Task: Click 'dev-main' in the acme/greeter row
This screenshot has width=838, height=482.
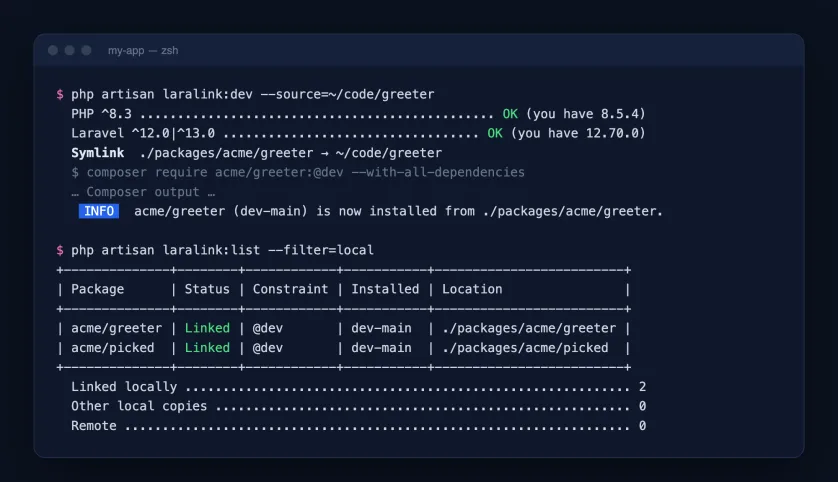Action: [x=382, y=328]
